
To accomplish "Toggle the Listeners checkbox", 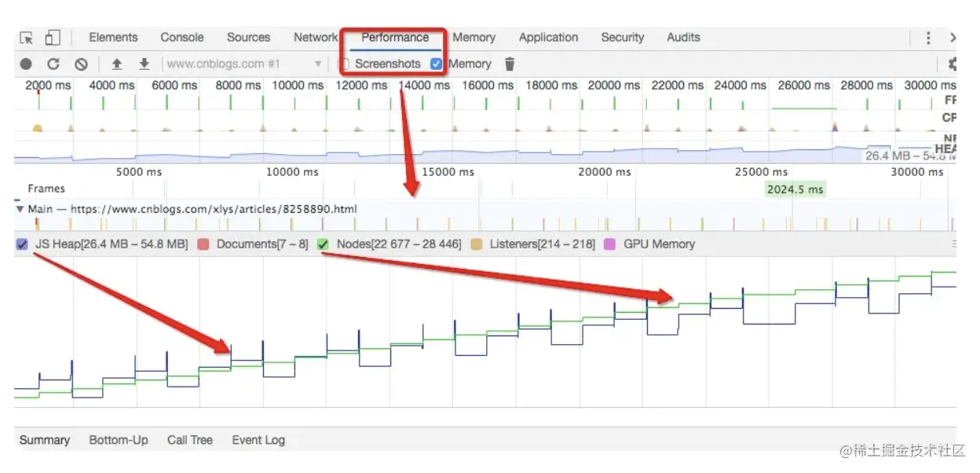I will pyautogui.click(x=476, y=244).
